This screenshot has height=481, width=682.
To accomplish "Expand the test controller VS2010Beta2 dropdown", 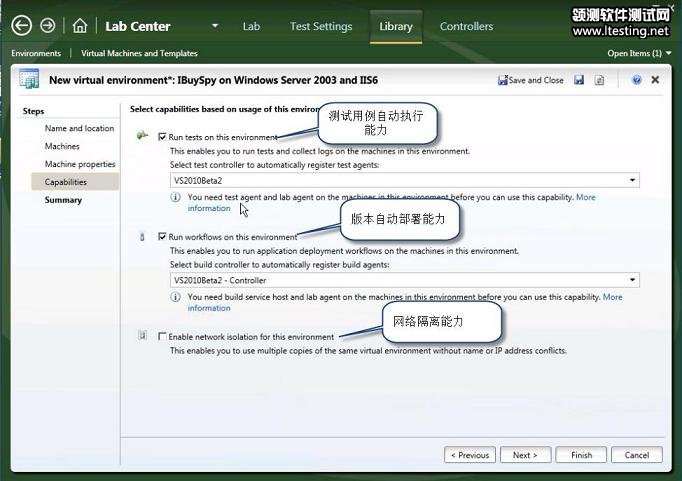I will (x=633, y=180).
